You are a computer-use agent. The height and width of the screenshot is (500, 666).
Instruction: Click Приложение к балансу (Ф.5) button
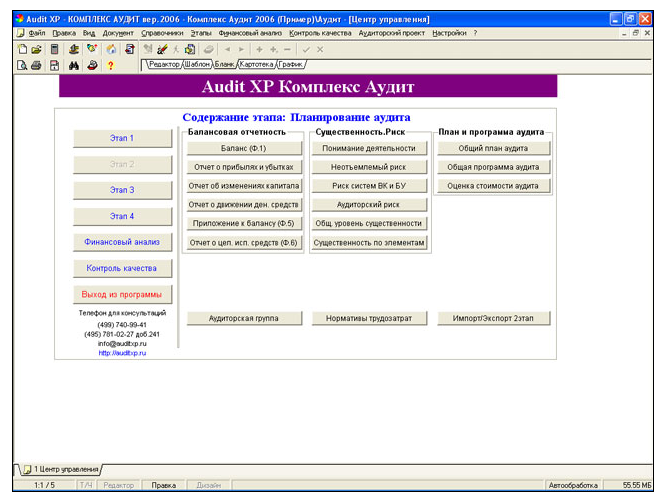(244, 223)
